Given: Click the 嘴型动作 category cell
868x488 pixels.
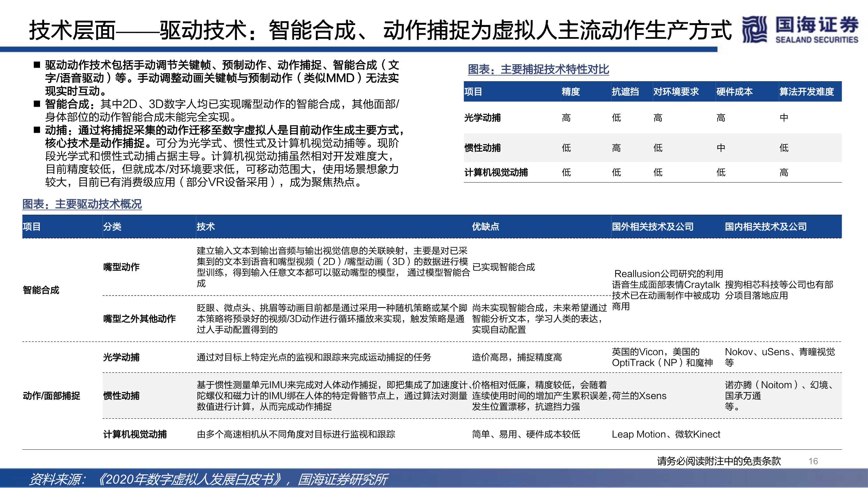Looking at the screenshot, I should tap(121, 267).
